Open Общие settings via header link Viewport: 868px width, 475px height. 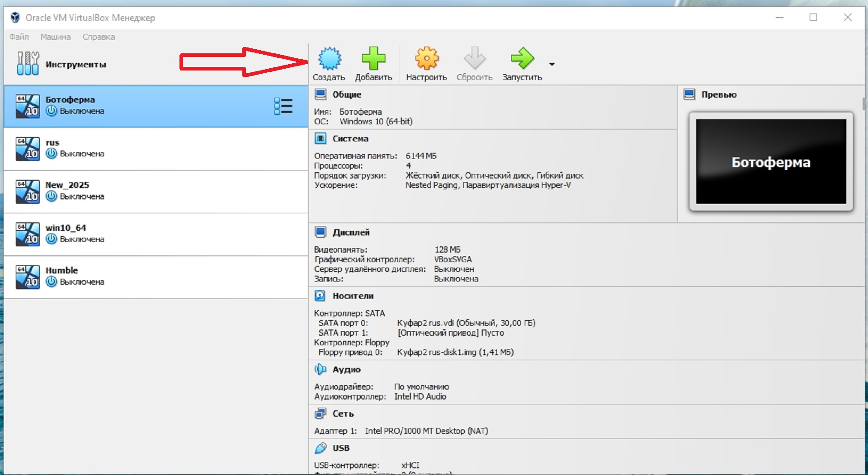point(347,94)
